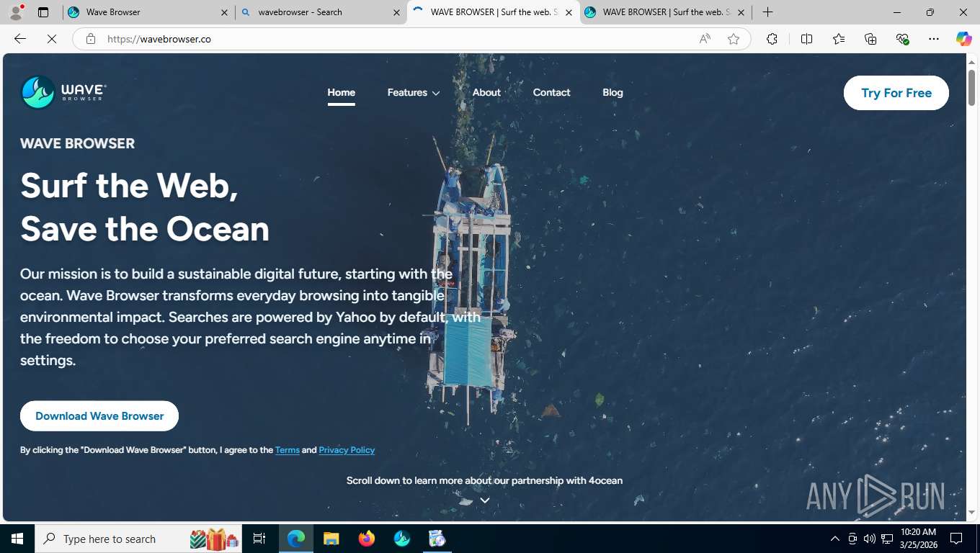980x553 pixels.
Task: Open Split screen icon
Action: tap(806, 39)
